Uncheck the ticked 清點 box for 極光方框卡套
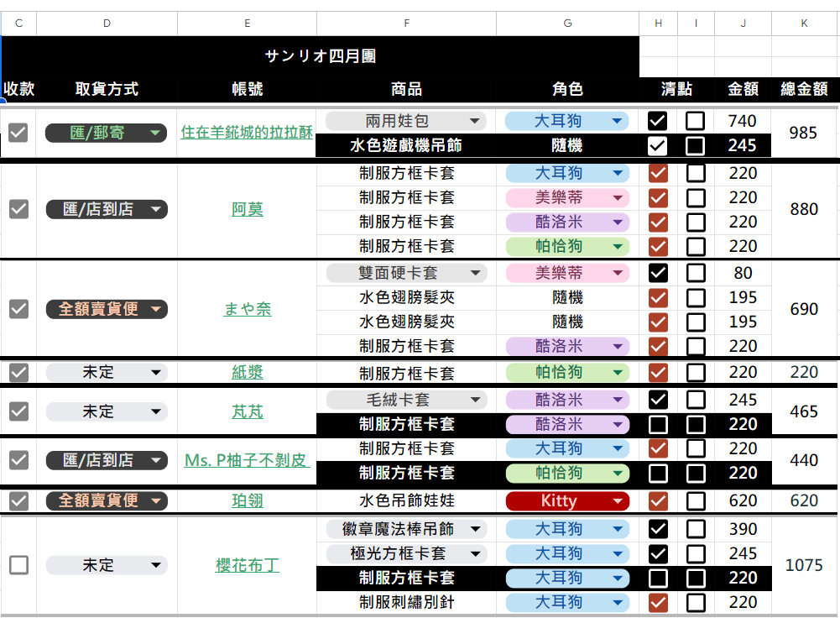Image resolution: width=840 pixels, height=618 pixels. 658,553
